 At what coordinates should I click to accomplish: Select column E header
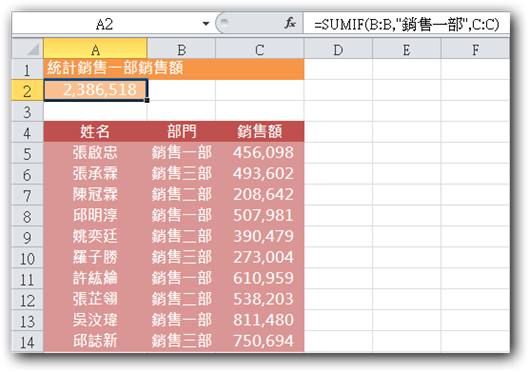pyautogui.click(x=406, y=49)
